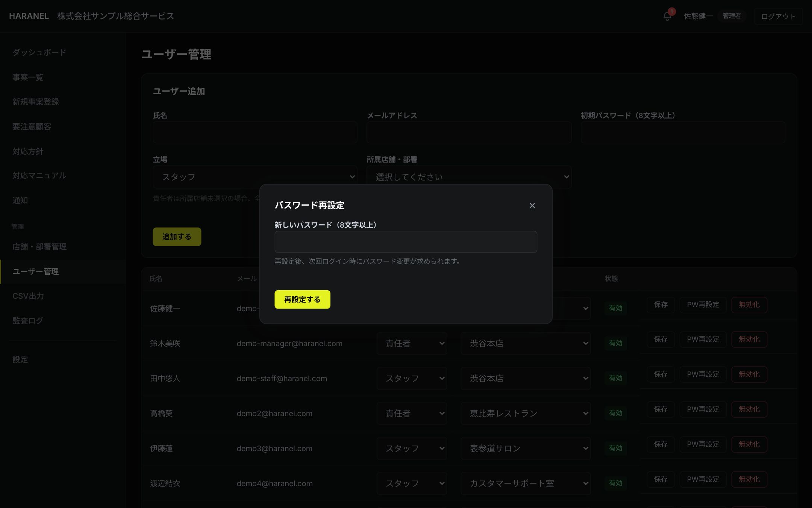The height and width of the screenshot is (508, 812).
Task: Close the password reset dialog
Action: tap(532, 205)
